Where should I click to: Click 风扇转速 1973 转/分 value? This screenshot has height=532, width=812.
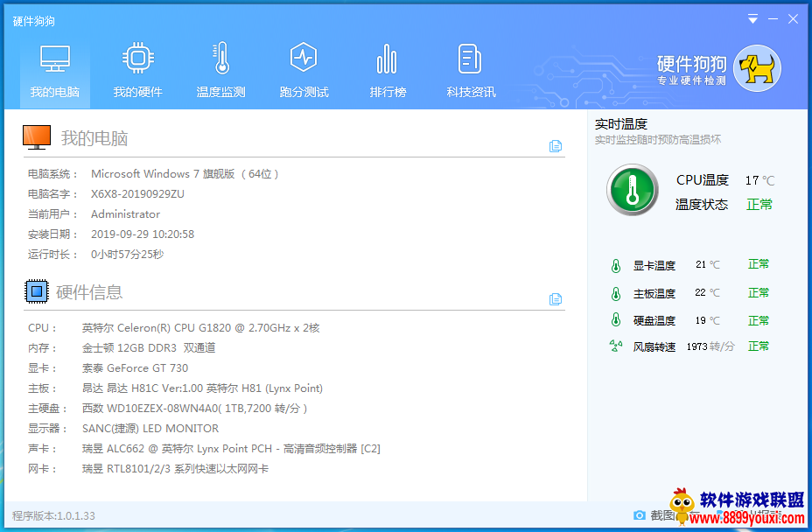(x=710, y=346)
